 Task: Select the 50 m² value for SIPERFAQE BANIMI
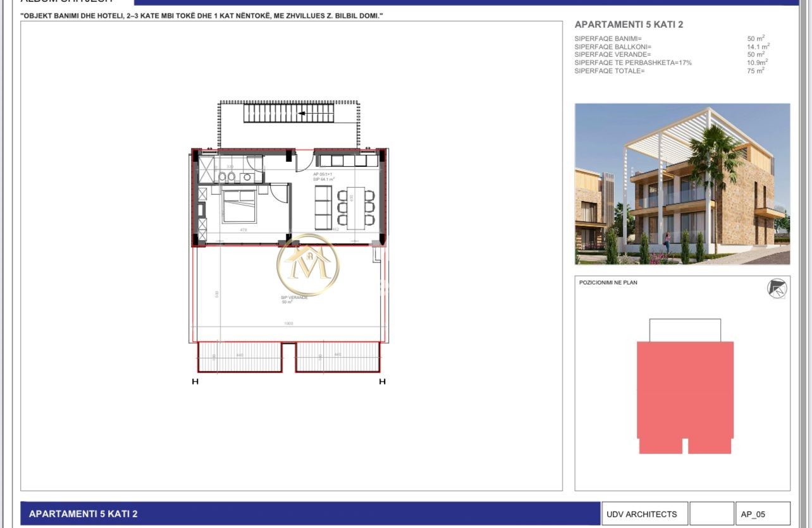tap(756, 39)
